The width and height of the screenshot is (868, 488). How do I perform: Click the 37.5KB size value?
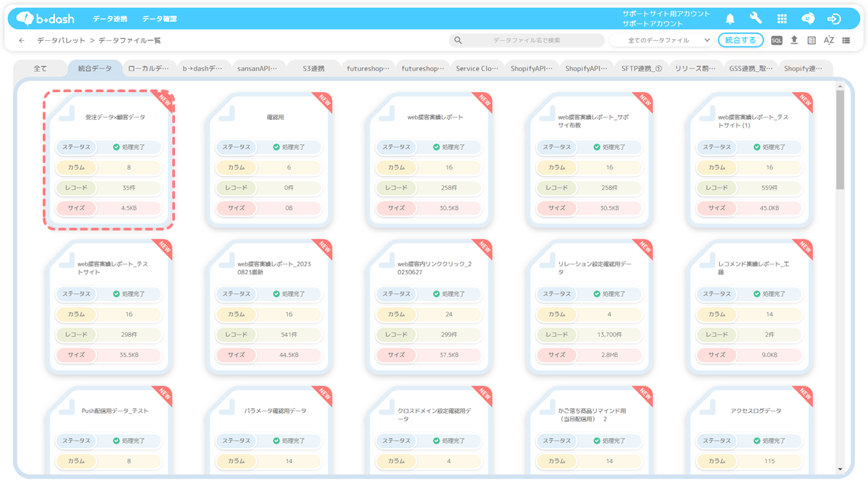coord(449,355)
